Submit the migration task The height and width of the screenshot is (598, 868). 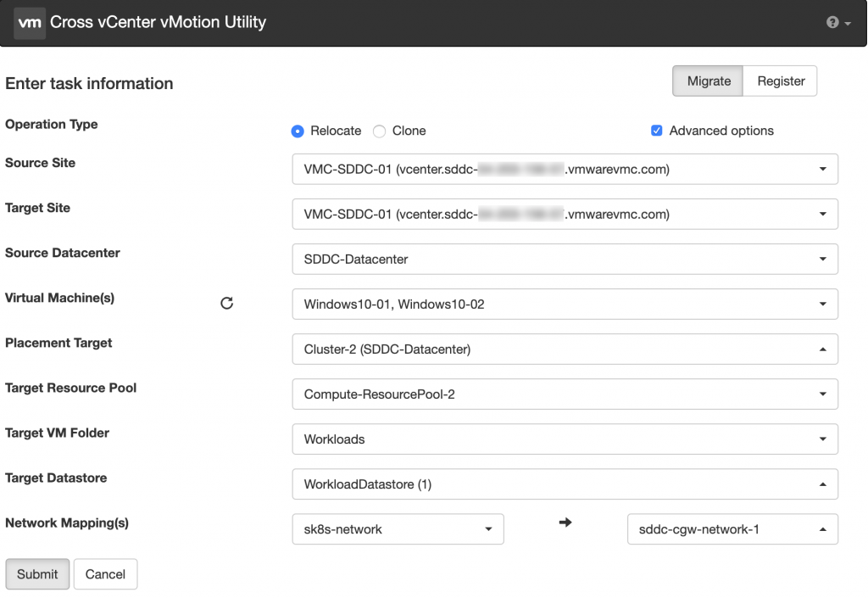point(37,574)
